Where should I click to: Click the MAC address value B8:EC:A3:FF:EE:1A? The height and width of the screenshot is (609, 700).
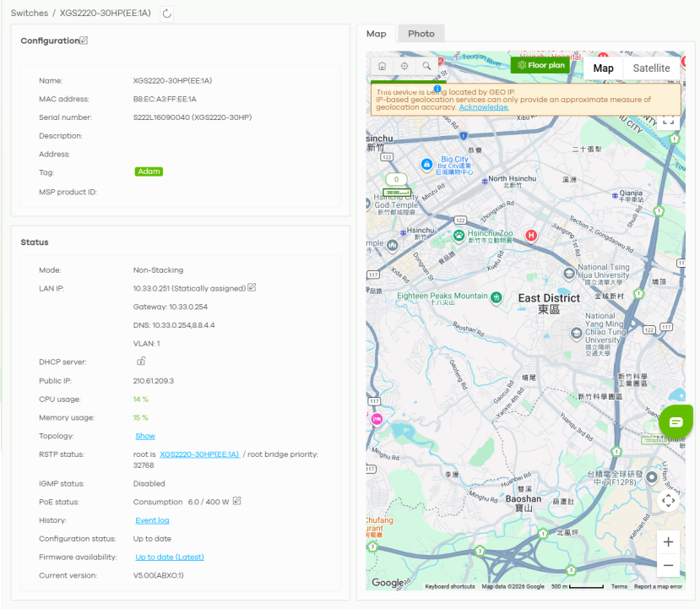click(165, 99)
